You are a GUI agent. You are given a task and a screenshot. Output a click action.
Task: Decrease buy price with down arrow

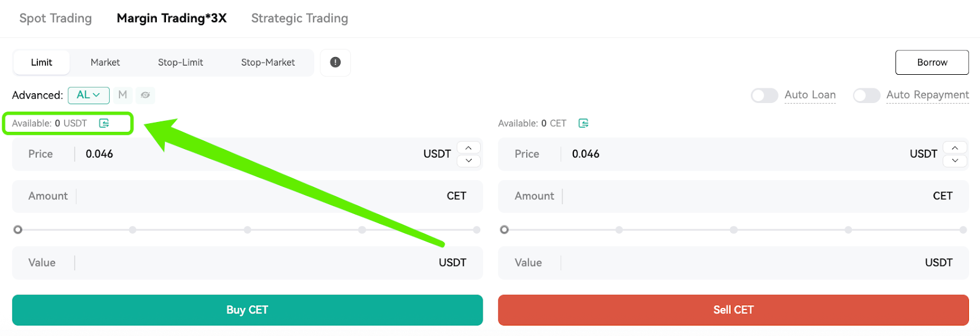pos(469,161)
